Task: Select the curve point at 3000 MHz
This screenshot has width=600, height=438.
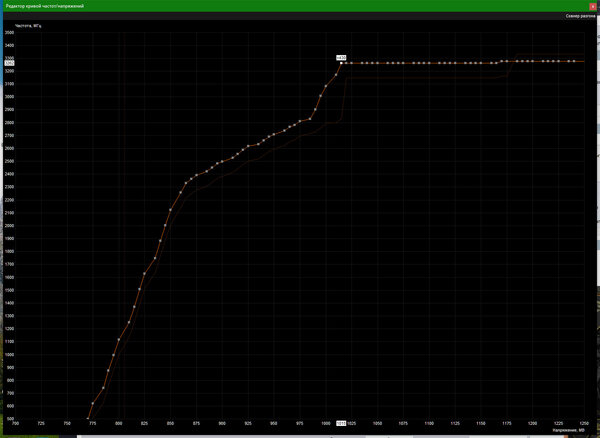Action: [x=321, y=96]
